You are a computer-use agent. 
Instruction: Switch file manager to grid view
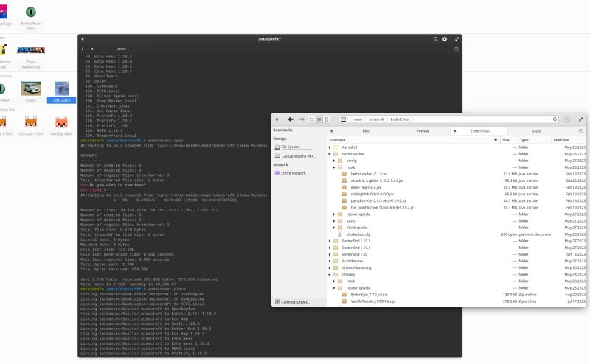[312, 119]
